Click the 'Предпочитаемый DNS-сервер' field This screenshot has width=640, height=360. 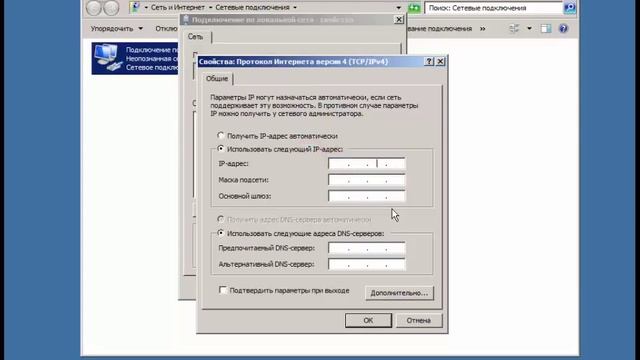point(367,248)
